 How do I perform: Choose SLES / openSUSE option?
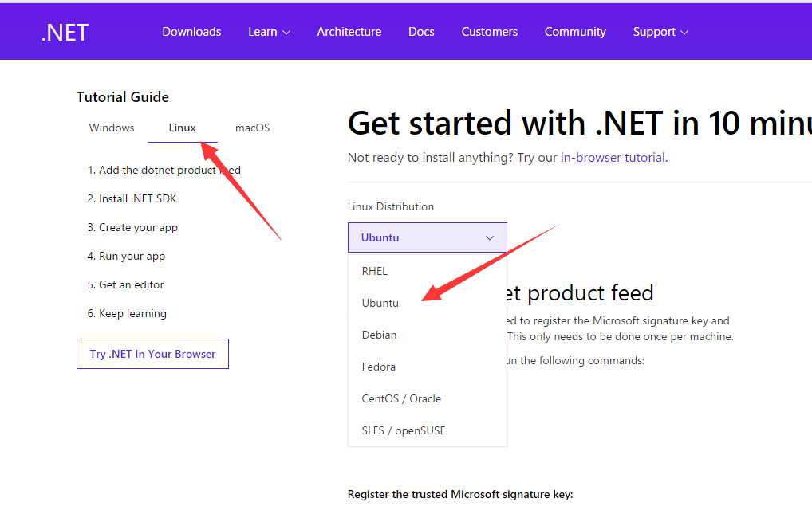(428, 430)
